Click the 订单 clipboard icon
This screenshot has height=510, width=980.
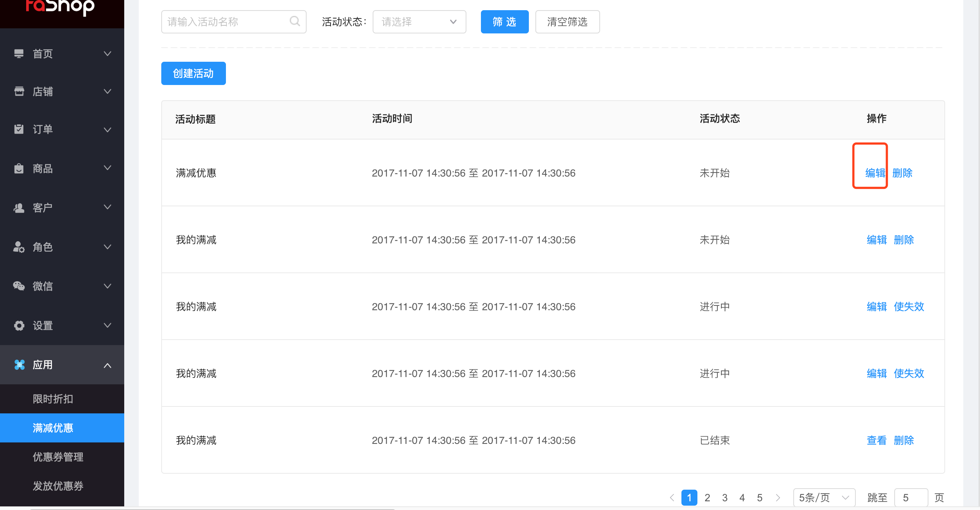point(19,129)
